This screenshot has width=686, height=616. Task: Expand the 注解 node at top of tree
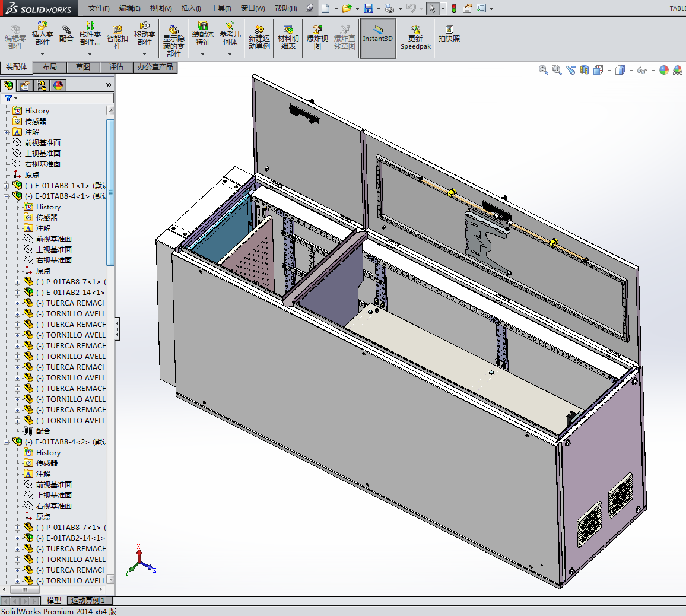tap(7, 132)
